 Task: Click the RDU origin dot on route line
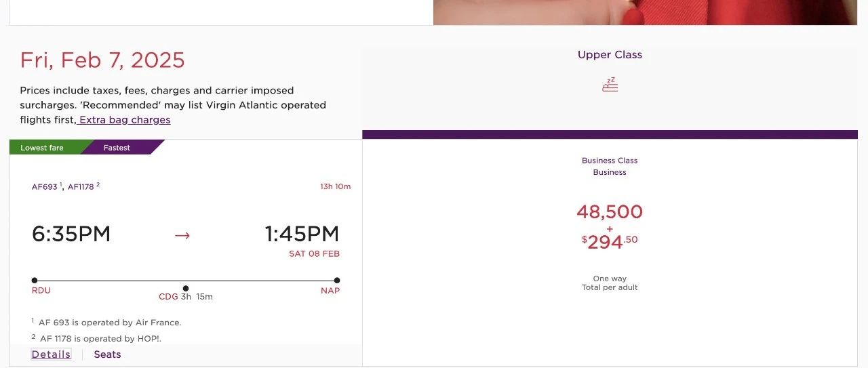[x=35, y=280]
